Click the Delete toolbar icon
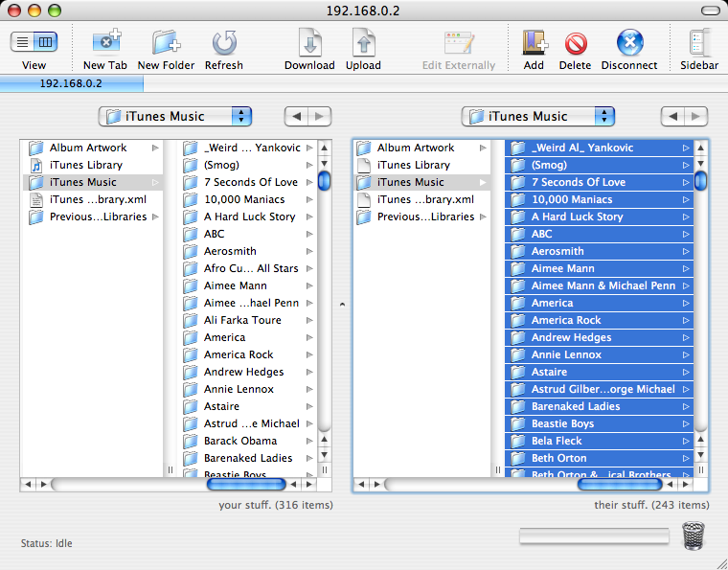Image resolution: width=728 pixels, height=570 pixels. (576, 44)
